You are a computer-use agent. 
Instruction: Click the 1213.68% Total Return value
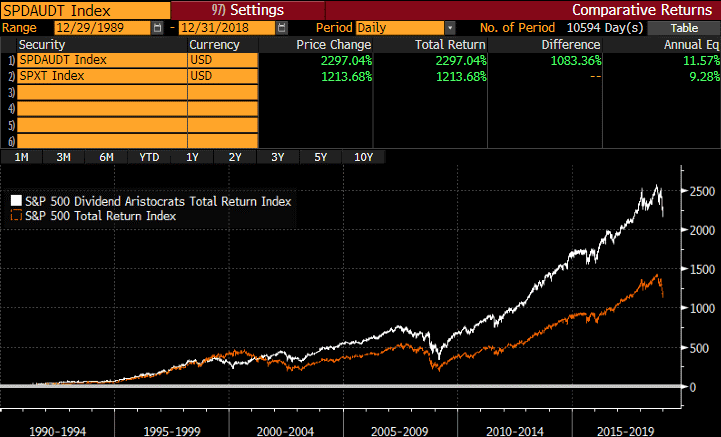461,76
